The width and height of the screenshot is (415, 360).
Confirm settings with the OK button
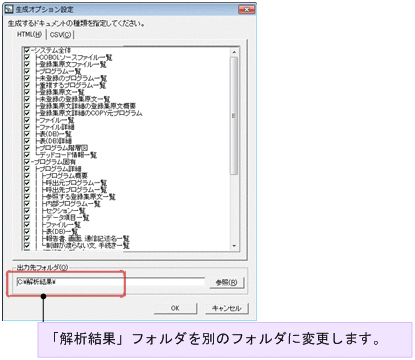click(175, 308)
